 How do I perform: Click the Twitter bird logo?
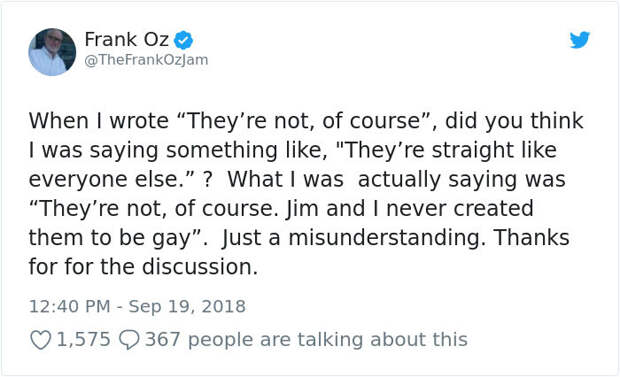[x=580, y=40]
